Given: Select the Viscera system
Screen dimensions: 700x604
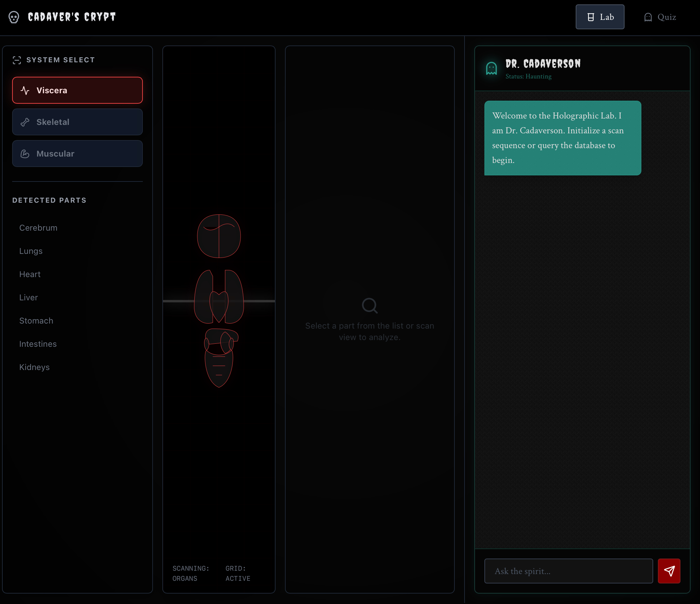Looking at the screenshot, I should (77, 90).
